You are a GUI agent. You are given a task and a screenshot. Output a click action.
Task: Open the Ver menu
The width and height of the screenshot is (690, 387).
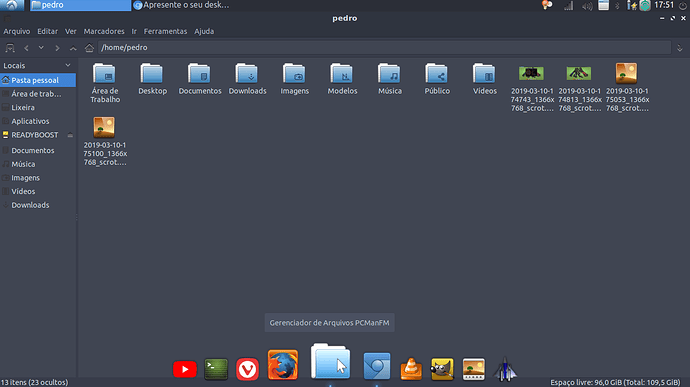pyautogui.click(x=70, y=31)
